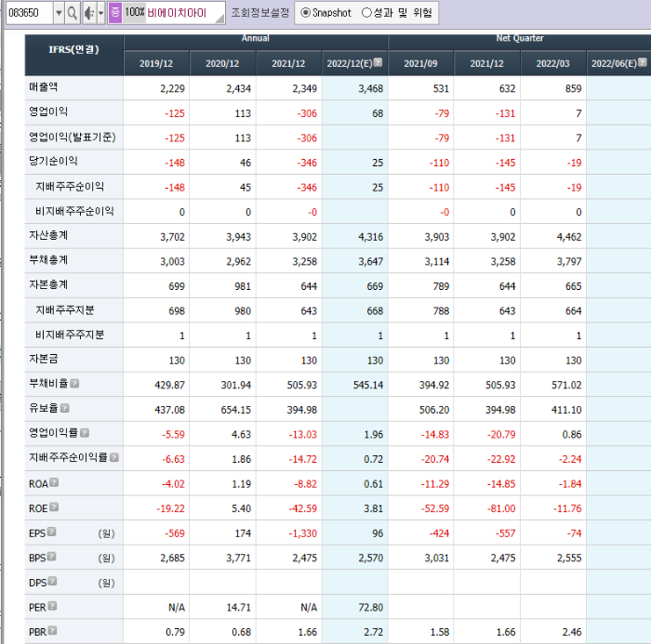
Task: Click the speaker sound icon
Action: [x=89, y=13]
